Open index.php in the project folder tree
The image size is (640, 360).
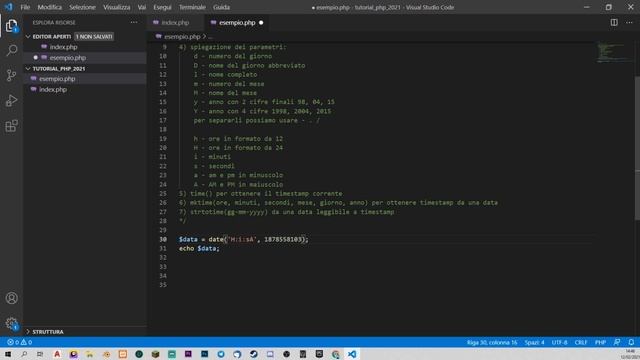(53, 89)
